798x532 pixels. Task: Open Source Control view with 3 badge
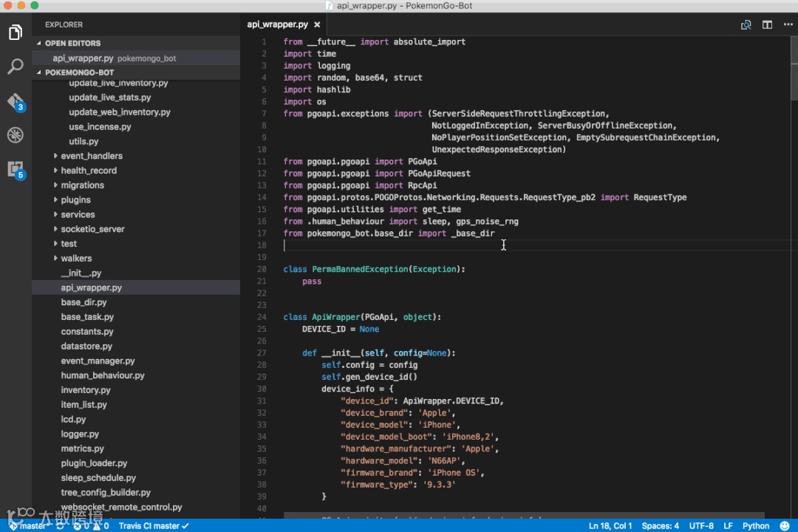pyautogui.click(x=16, y=101)
